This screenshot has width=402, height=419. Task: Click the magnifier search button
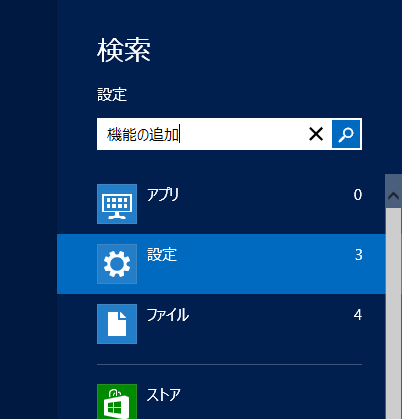click(346, 134)
